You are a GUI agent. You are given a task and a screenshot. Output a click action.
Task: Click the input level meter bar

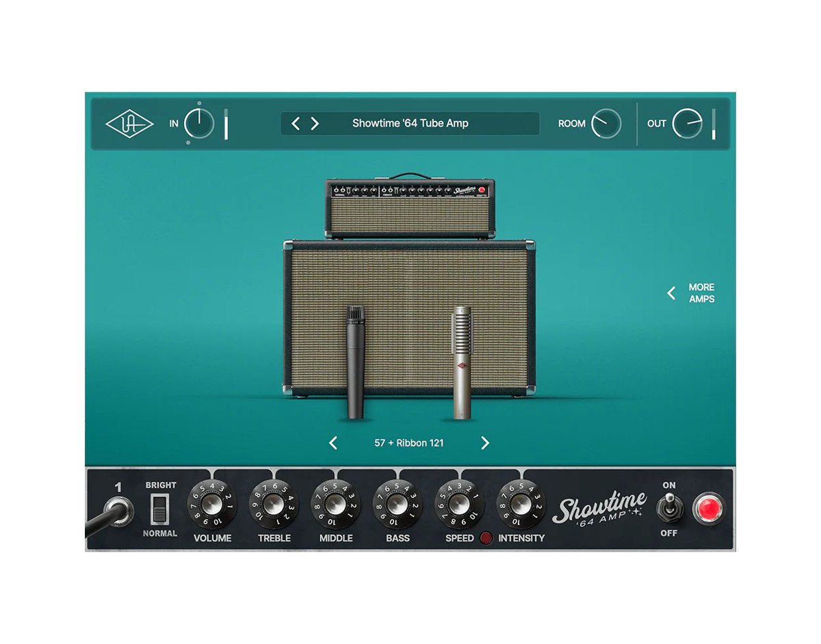click(x=226, y=124)
